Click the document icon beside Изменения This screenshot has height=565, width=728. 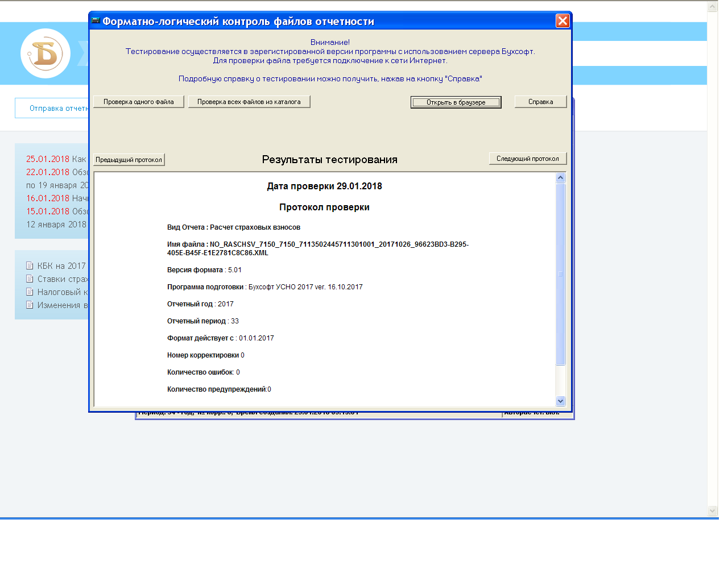(30, 305)
